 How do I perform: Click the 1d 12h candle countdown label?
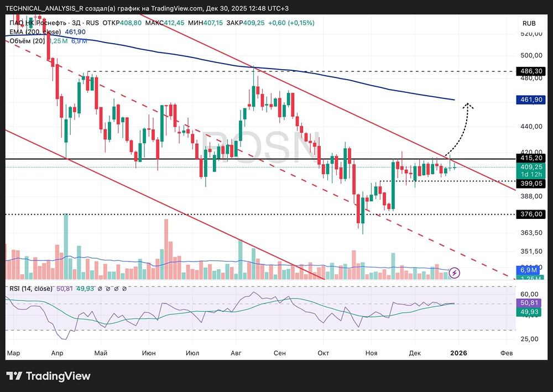click(x=531, y=175)
